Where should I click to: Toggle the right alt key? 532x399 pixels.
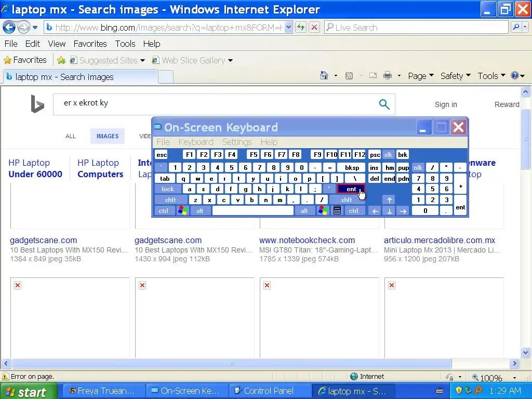point(304,211)
